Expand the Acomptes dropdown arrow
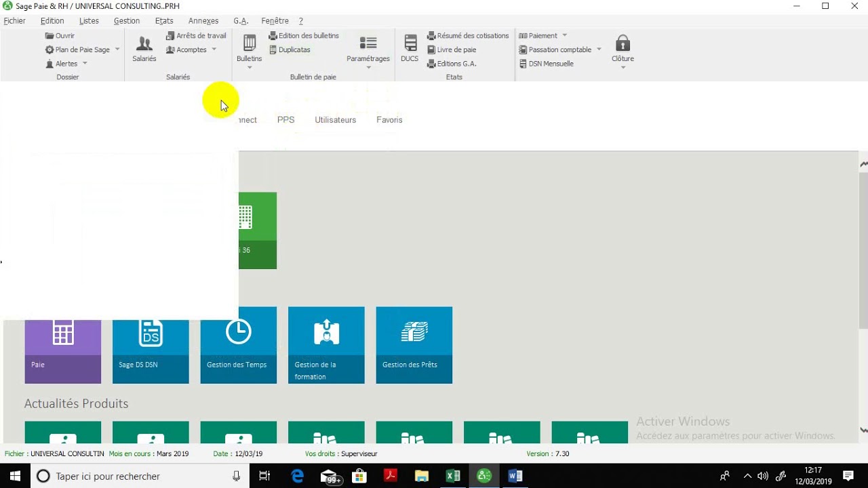Screen dimensions: 868x488 click(x=214, y=49)
